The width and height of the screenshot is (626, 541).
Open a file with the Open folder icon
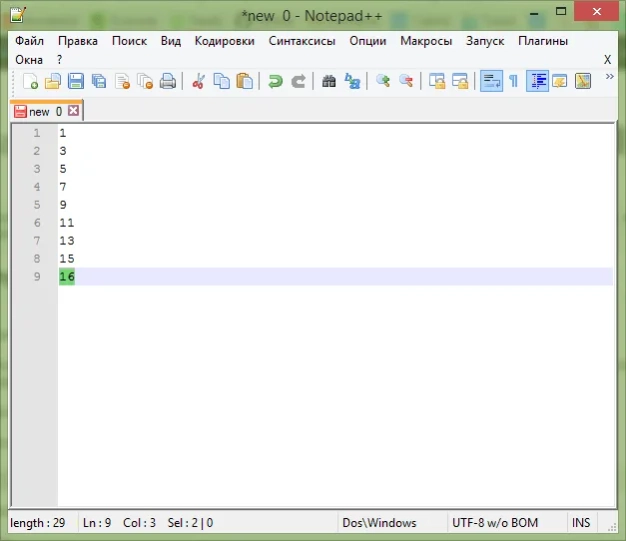(x=53, y=81)
